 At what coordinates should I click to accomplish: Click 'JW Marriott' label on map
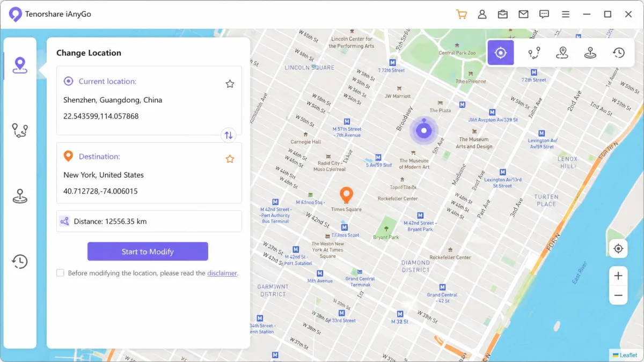(398, 97)
